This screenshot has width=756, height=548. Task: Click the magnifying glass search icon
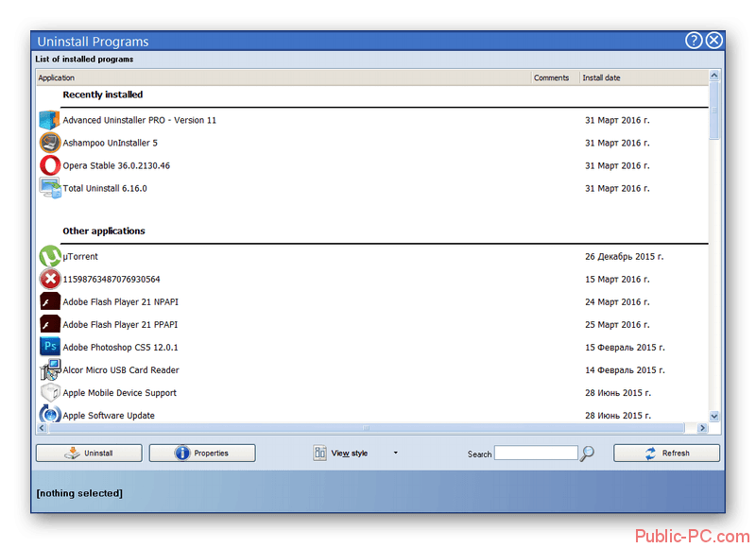click(x=587, y=454)
